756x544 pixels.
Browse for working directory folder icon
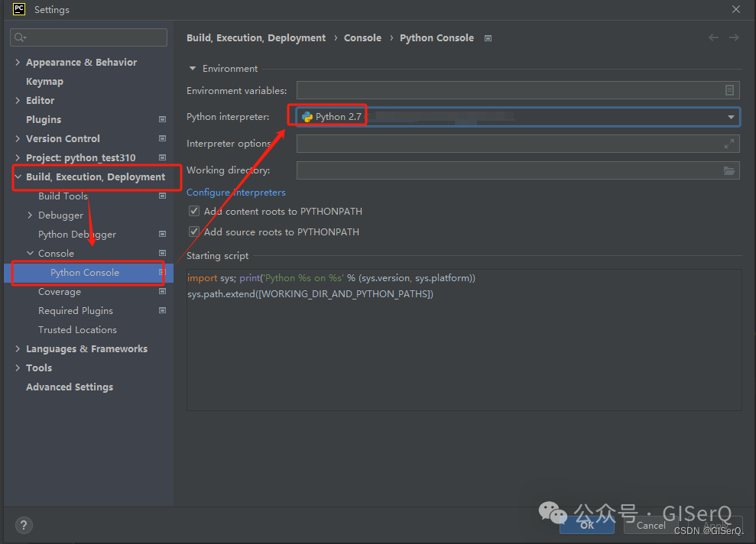pyautogui.click(x=729, y=170)
